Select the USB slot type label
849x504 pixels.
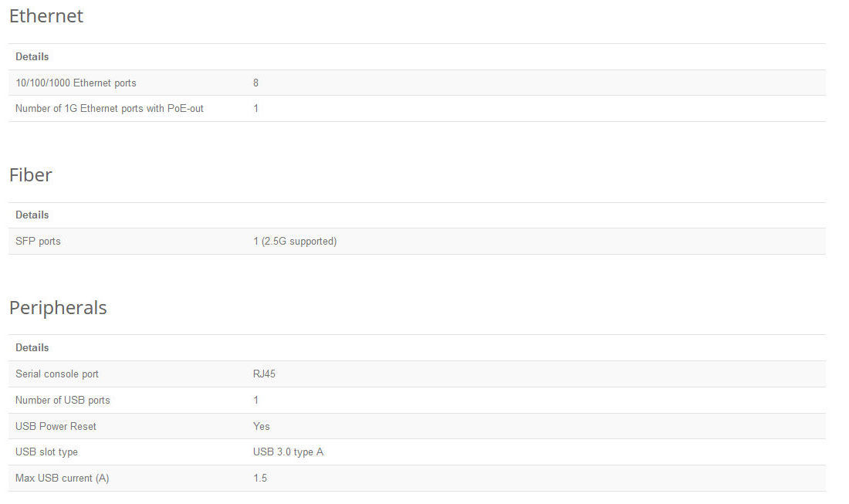46,452
